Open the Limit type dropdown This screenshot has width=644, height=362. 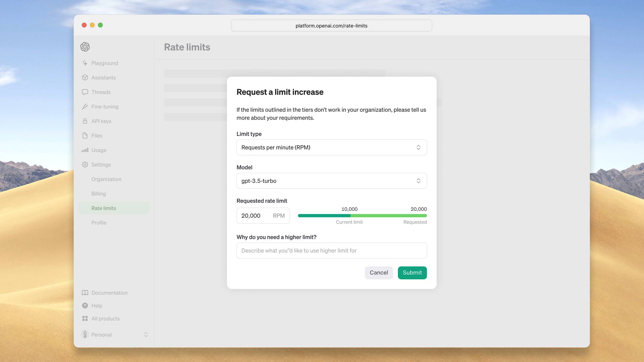click(331, 147)
